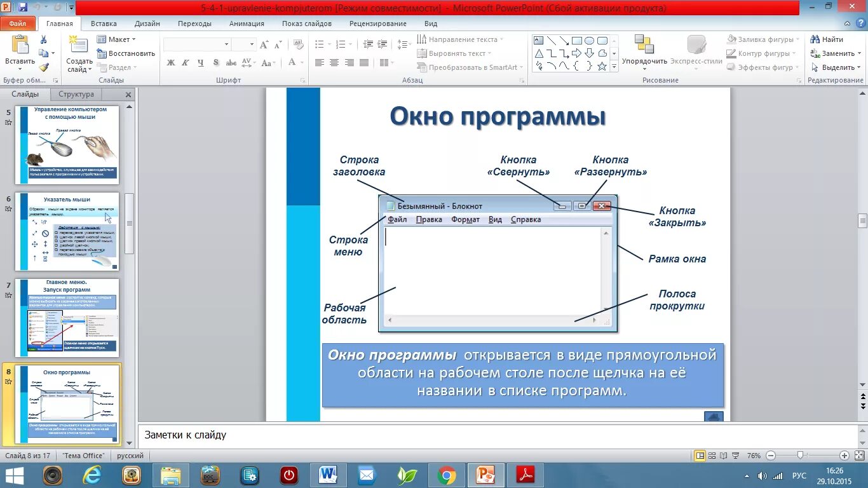Image resolution: width=868 pixels, height=488 pixels.
Task: Select the right arrow shape in gallery
Action: [577, 53]
